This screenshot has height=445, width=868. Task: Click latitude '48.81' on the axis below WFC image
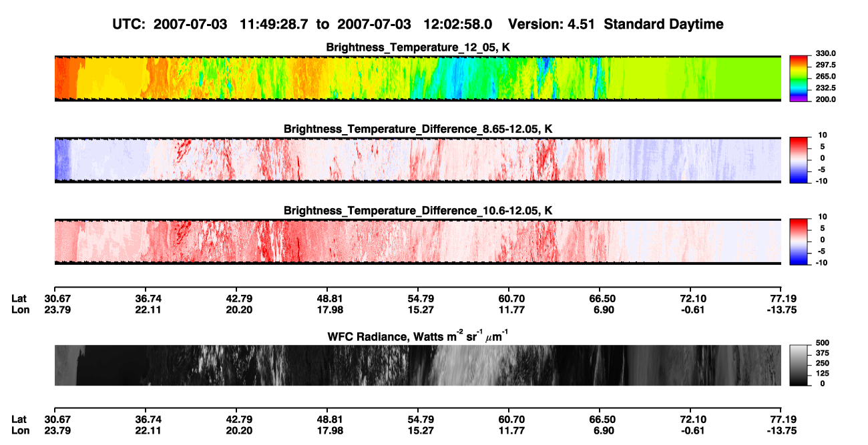(331, 419)
